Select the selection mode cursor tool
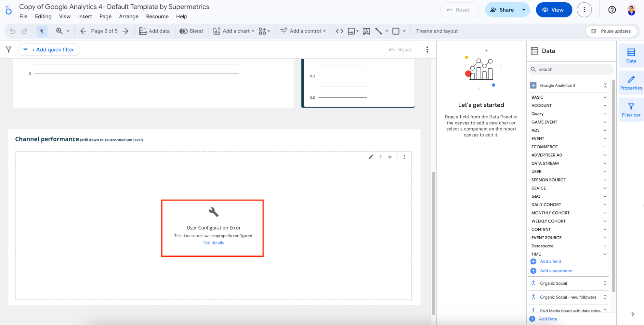Image resolution: width=644 pixels, height=325 pixels. coord(42,31)
